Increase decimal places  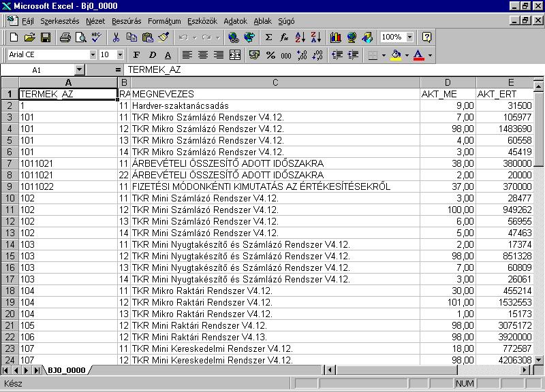[302, 55]
